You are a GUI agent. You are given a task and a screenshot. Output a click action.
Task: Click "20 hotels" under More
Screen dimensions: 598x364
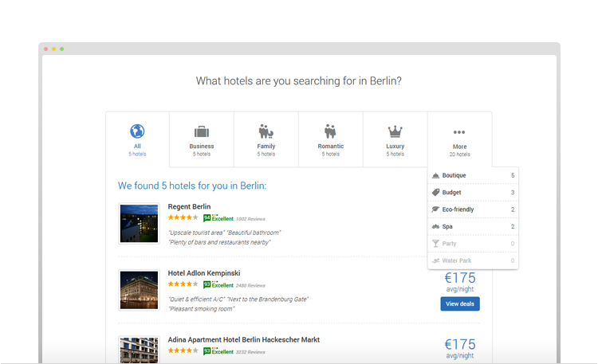(459, 155)
